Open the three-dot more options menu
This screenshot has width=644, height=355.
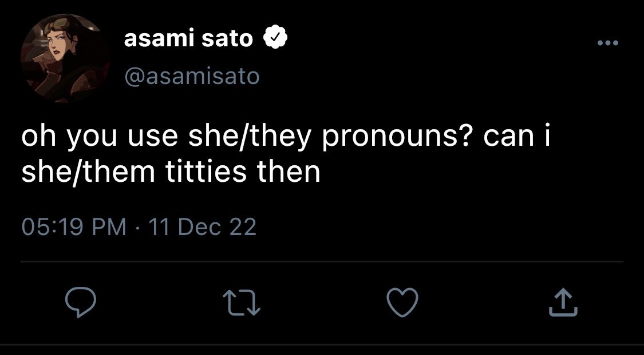tap(608, 43)
